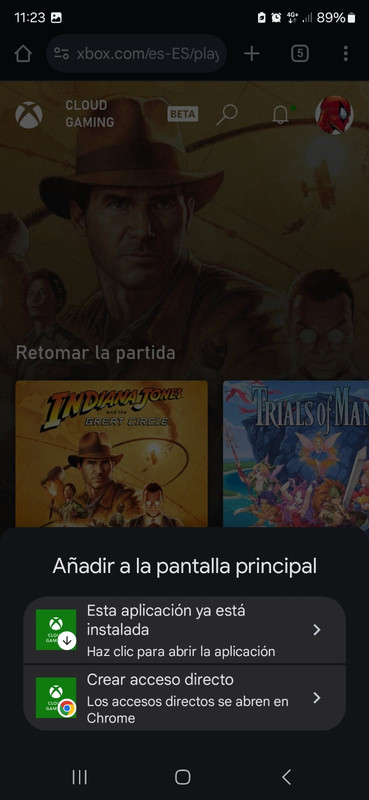Open the search magnifier icon
Viewport: 369px width, 800px height.
coord(227,114)
